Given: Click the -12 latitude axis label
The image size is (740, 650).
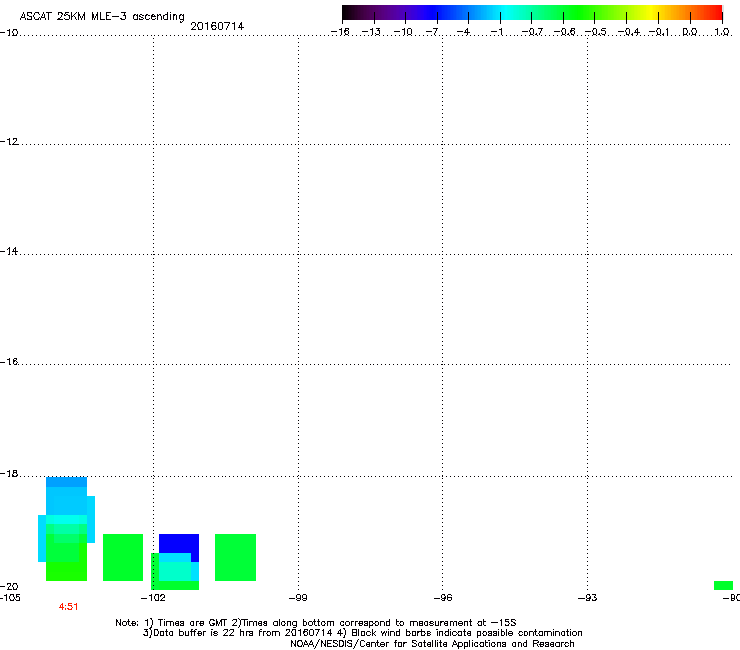Looking at the screenshot, I should click(9, 142).
